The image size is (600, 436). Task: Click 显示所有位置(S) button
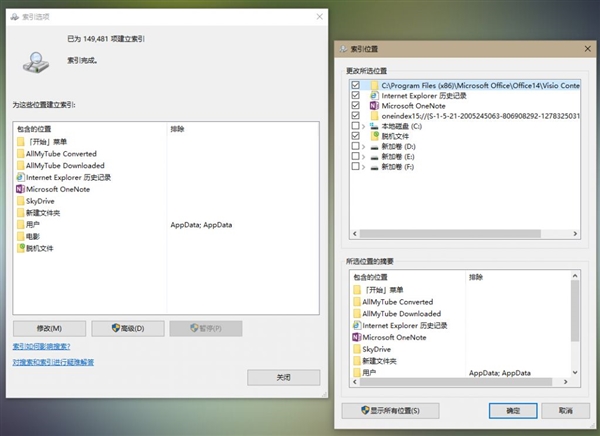coord(390,411)
